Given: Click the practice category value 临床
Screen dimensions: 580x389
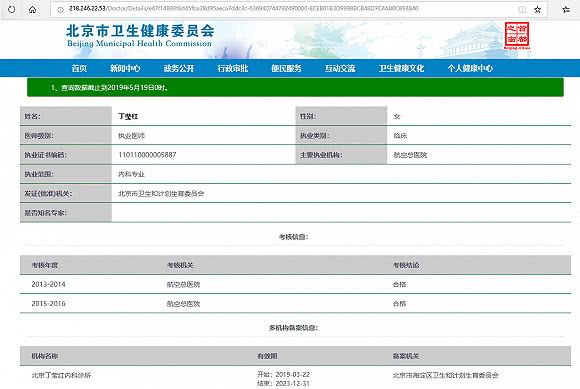Looking at the screenshot, I should point(400,136).
